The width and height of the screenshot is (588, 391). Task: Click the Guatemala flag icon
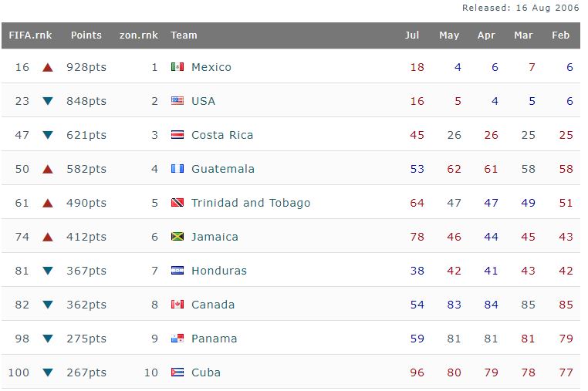177,169
